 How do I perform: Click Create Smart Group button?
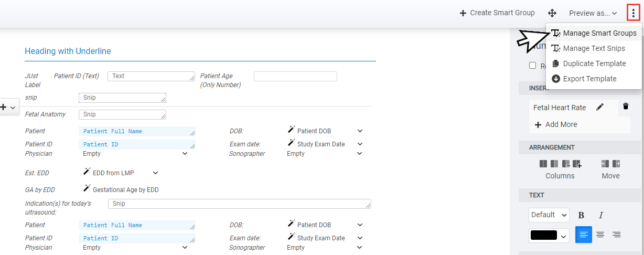497,13
